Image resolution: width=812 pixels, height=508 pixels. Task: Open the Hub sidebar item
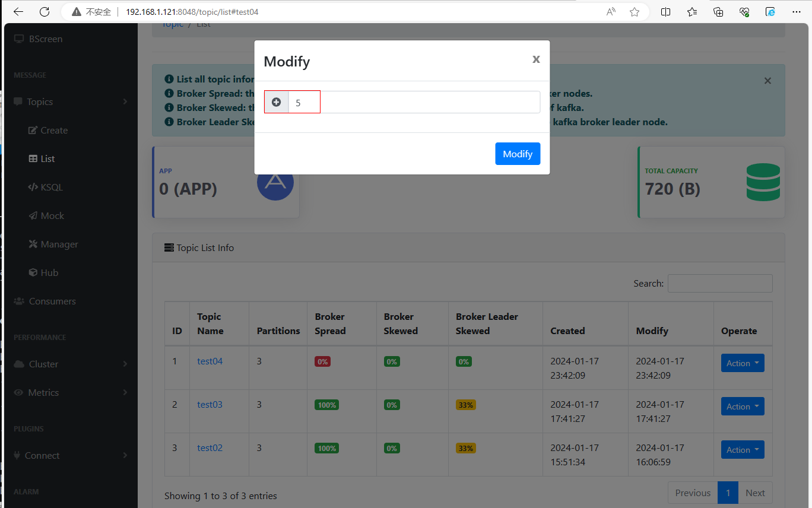[49, 273]
